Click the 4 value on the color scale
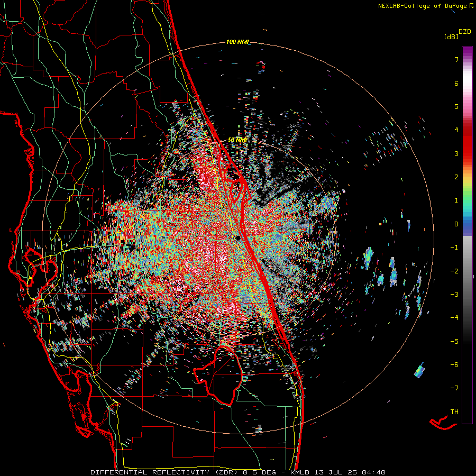476x476 pixels. point(456,130)
